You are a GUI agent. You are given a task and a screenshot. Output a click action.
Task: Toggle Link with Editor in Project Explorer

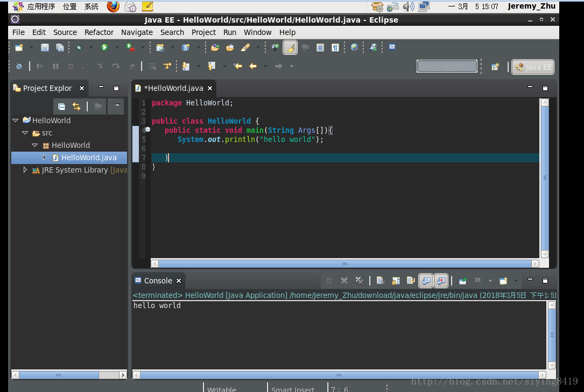coord(76,107)
